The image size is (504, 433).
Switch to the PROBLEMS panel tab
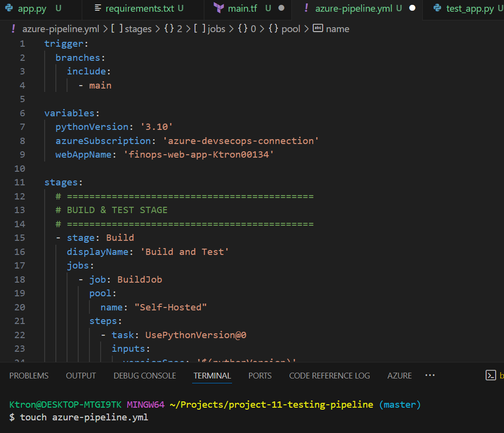pos(29,376)
